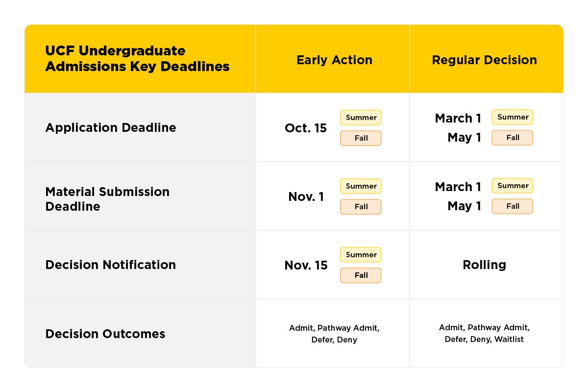This screenshot has height=392, width=588.
Task: Click Fall badge beside Oct. 15
Action: coord(361,138)
